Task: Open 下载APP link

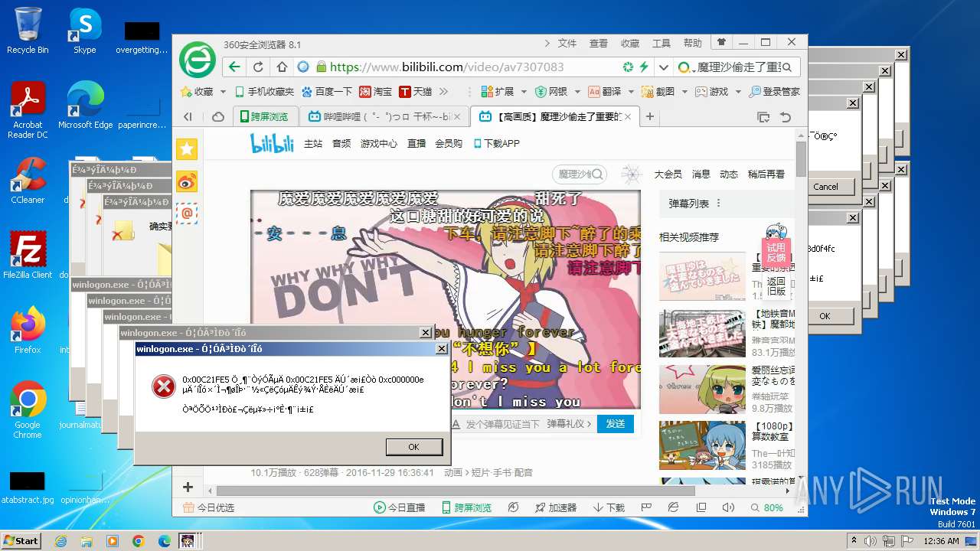Action: point(497,143)
